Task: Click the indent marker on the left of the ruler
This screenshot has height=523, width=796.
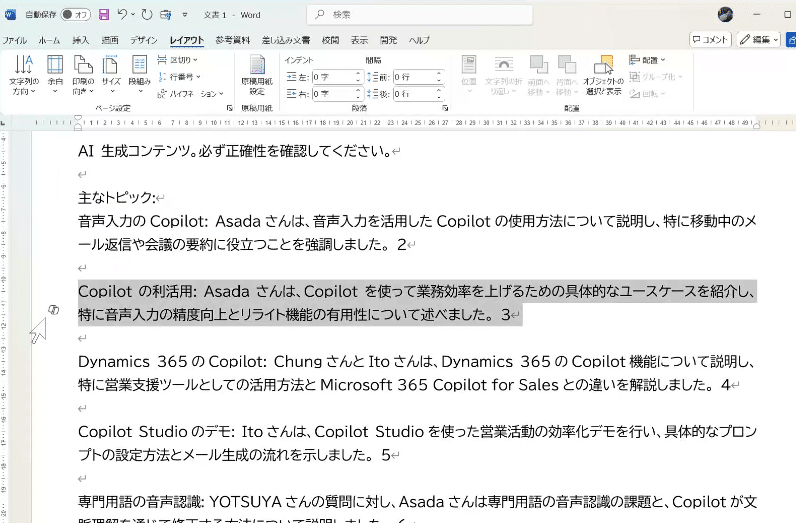Action: pos(78,122)
